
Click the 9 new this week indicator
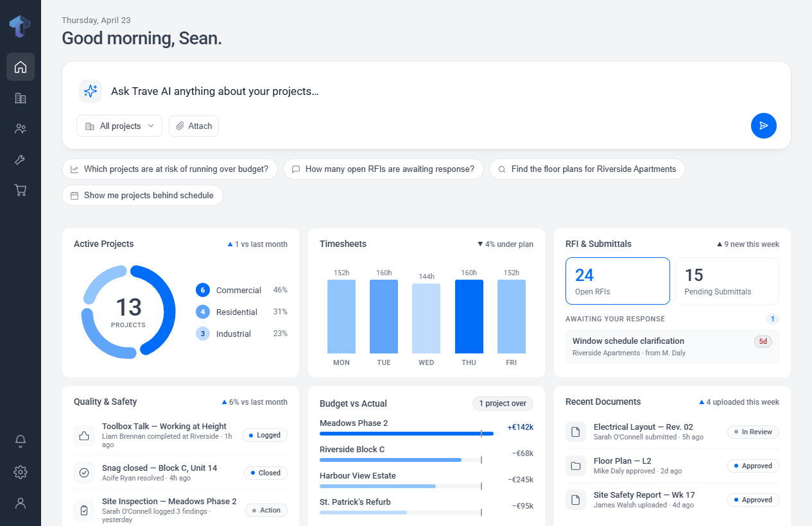(x=748, y=244)
